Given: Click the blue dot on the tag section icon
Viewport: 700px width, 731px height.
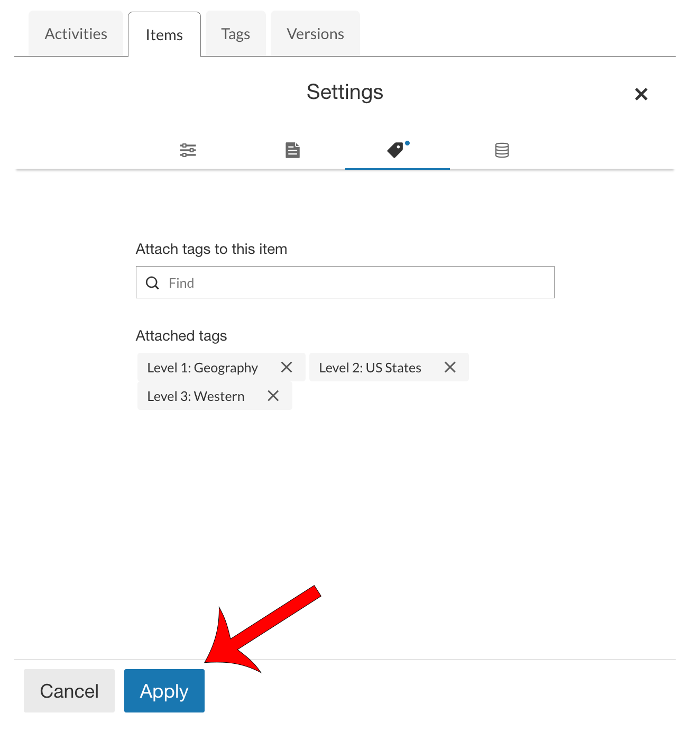Looking at the screenshot, I should click(x=407, y=142).
